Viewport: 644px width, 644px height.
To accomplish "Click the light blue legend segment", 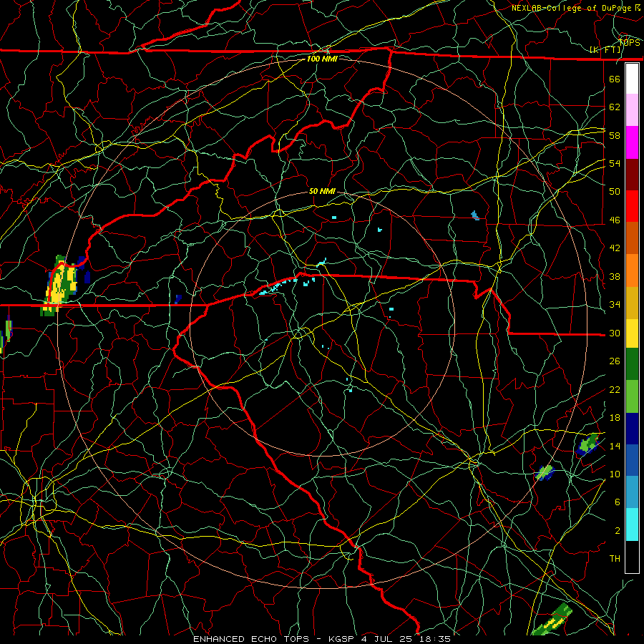I will [632, 492].
